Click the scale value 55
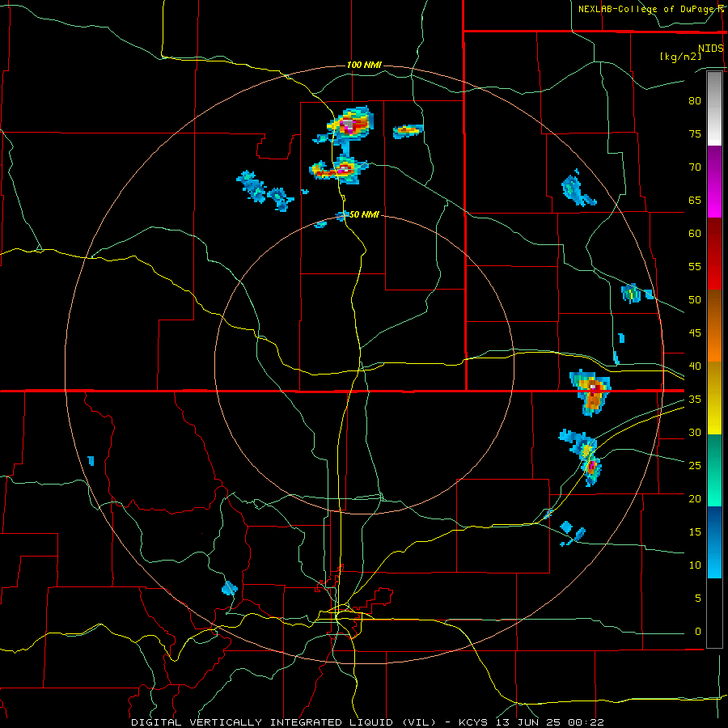Viewport: 728px width, 728px height. pyautogui.click(x=695, y=266)
